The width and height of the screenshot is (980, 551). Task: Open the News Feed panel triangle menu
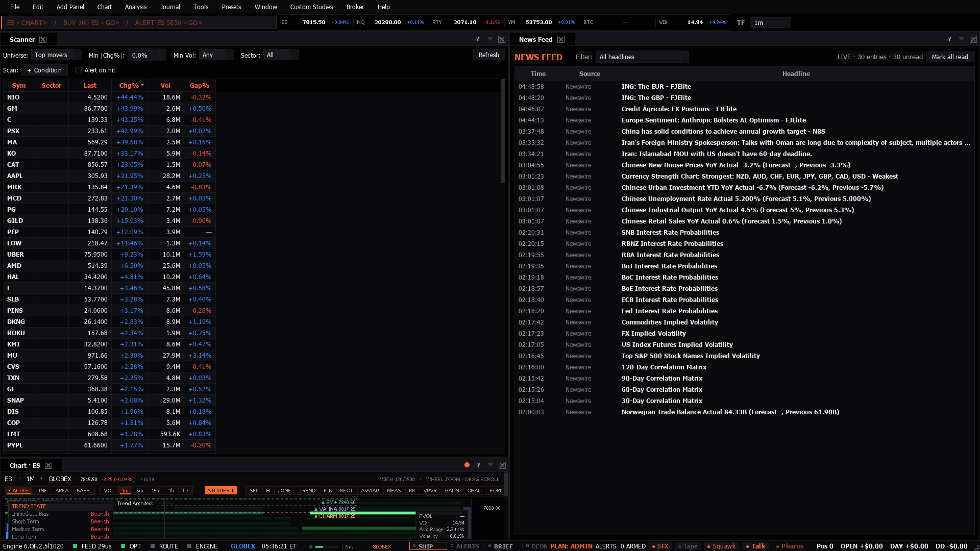pos(962,39)
